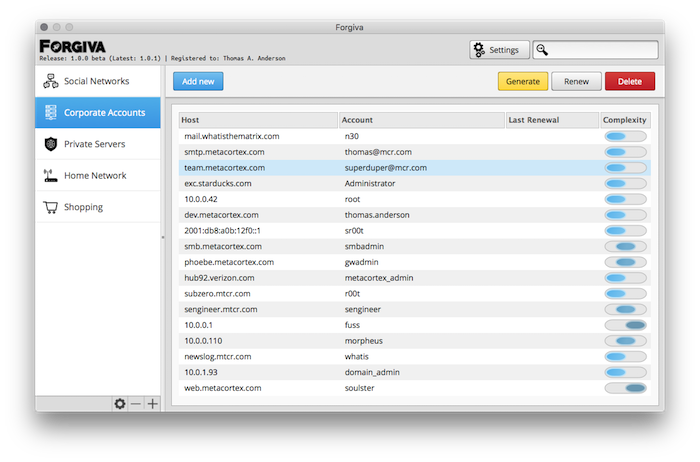The width and height of the screenshot is (700, 462).
Task: Sort by the Host column header
Action: click(x=258, y=120)
